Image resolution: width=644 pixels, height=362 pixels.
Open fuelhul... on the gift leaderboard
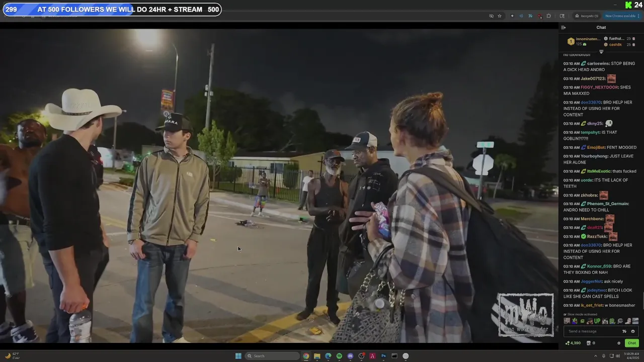tap(616, 39)
